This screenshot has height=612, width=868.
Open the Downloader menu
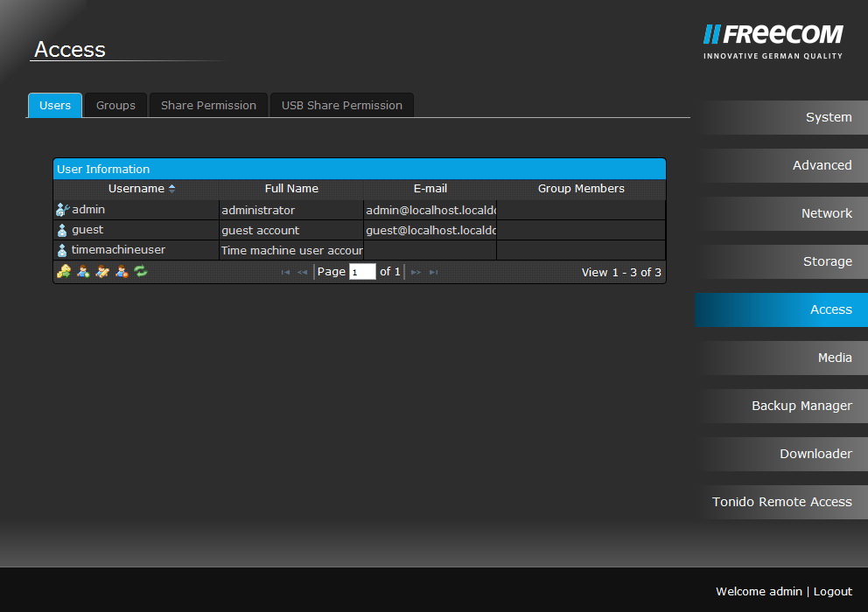(x=781, y=455)
